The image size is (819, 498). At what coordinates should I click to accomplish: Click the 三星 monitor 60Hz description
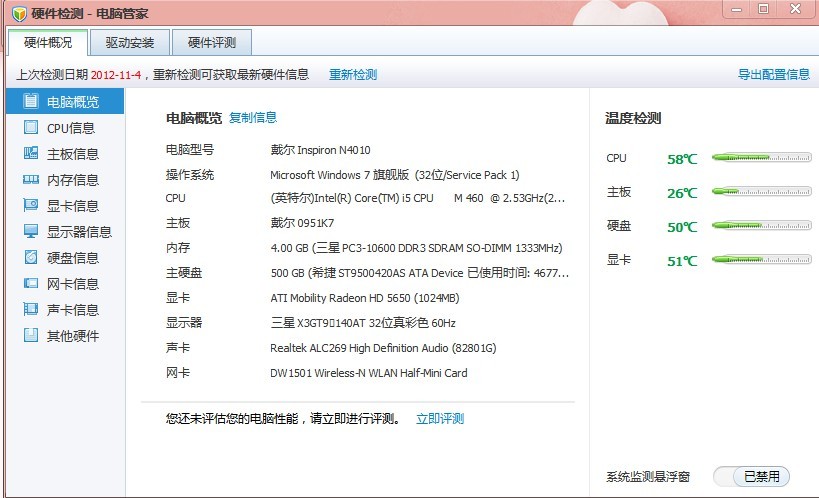coord(363,323)
